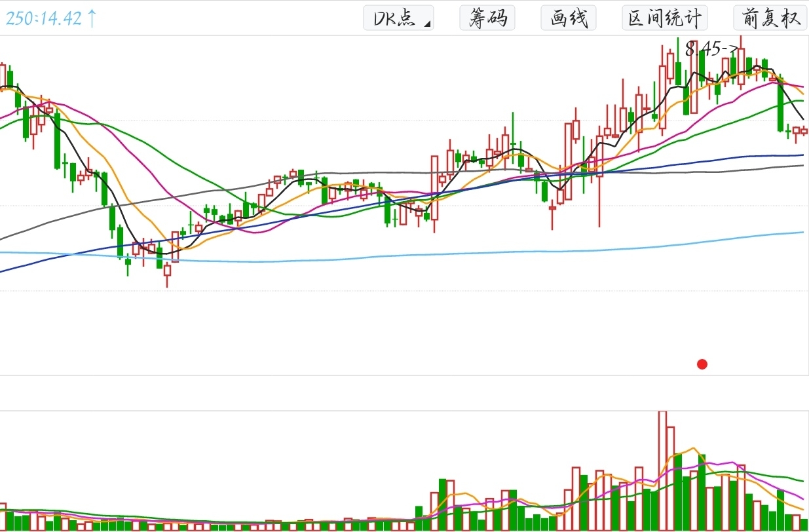Click the 8.45 high price annotation
Viewport: 809px width, 532px height.
point(711,48)
